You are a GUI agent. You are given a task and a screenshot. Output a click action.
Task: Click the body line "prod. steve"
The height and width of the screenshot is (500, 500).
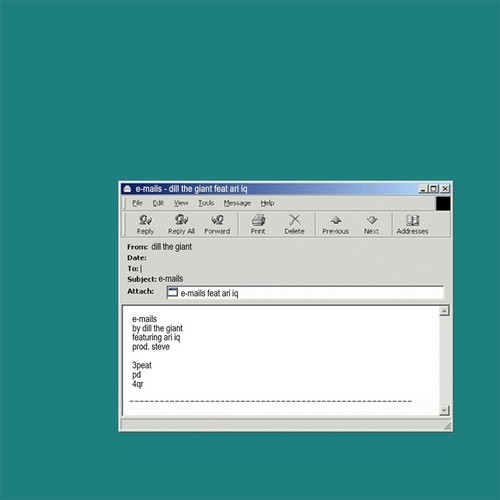pyautogui.click(x=151, y=347)
